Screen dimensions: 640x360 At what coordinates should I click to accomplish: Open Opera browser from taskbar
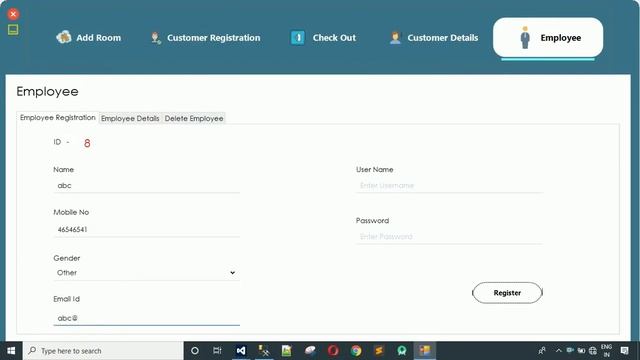coord(333,351)
